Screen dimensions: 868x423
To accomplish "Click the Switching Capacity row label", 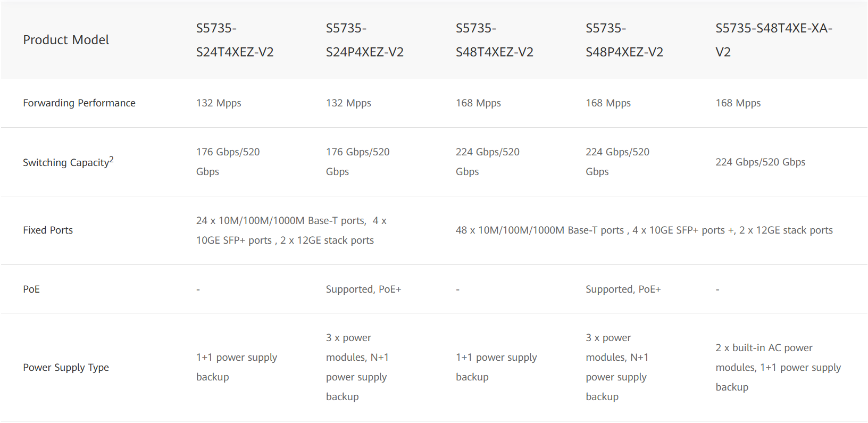I will tap(66, 163).
